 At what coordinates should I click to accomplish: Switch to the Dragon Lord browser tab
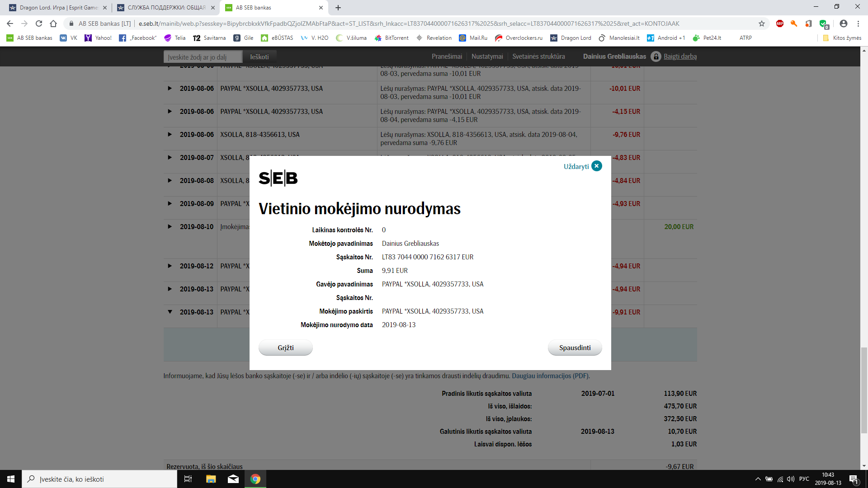[x=57, y=8]
